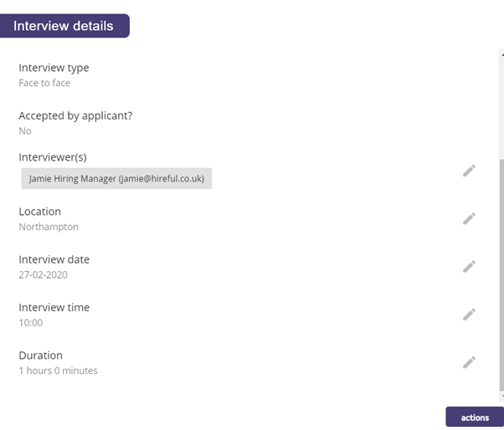The width and height of the screenshot is (504, 430).
Task: Click the 10:00 interview time value
Action: coord(30,323)
